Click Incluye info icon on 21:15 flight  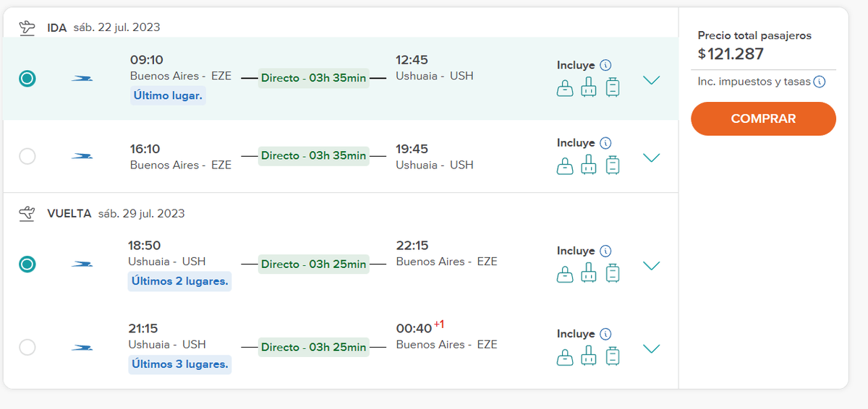(606, 334)
